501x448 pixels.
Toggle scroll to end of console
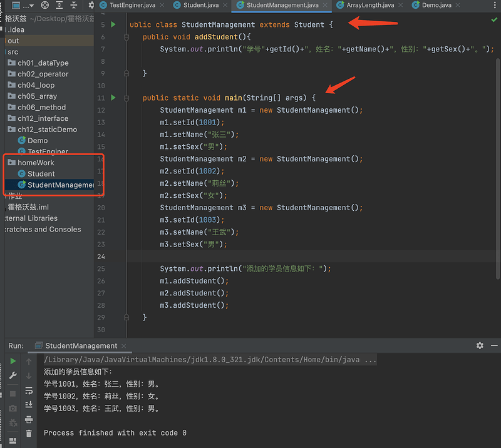click(x=29, y=405)
